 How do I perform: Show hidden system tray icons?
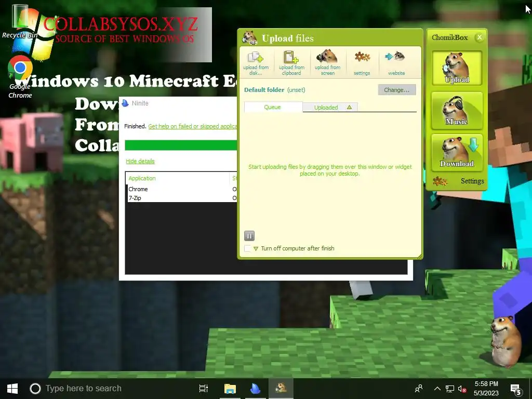click(437, 389)
